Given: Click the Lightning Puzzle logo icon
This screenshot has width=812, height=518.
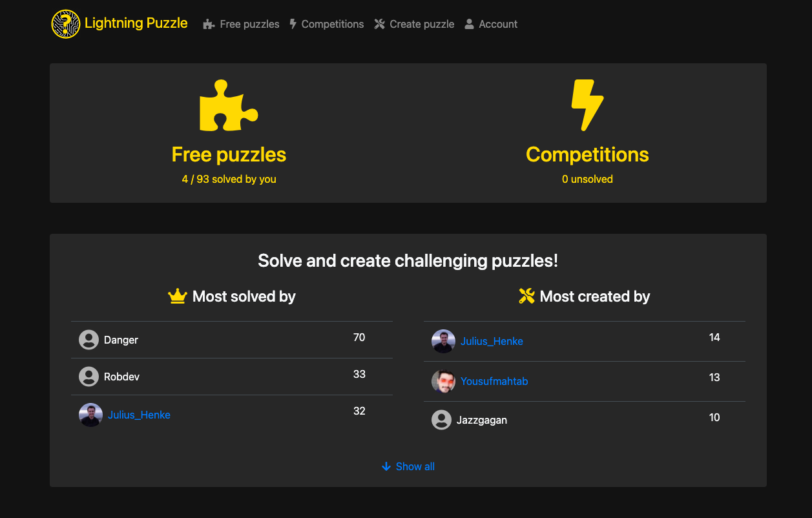Looking at the screenshot, I should click(65, 24).
